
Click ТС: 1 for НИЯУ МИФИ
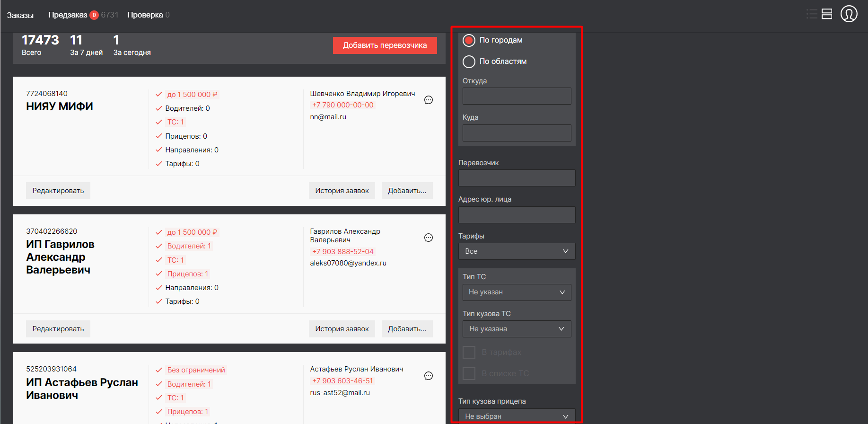(175, 122)
